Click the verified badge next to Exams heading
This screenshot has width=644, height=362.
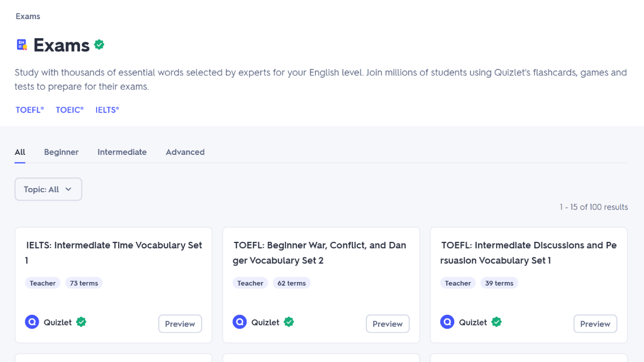pyautogui.click(x=99, y=45)
